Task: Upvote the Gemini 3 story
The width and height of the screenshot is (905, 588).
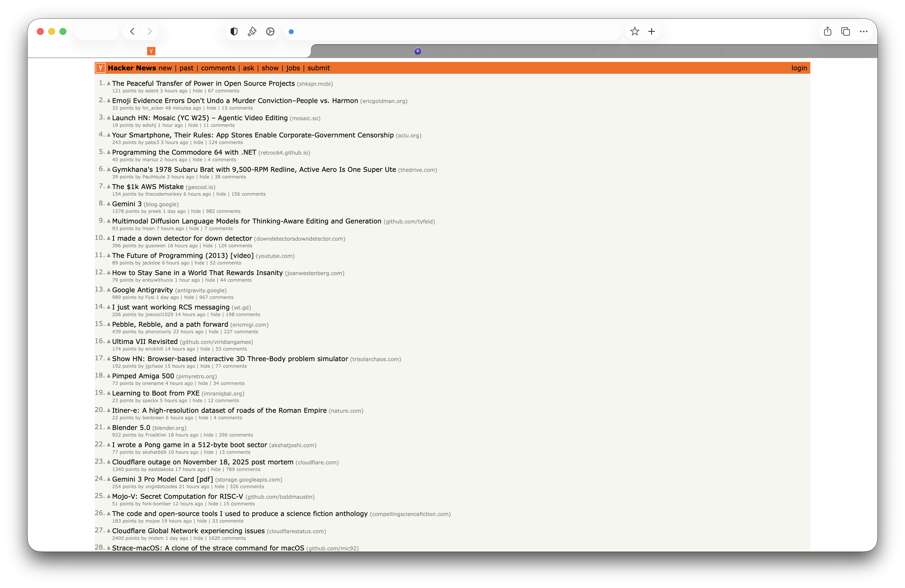Action: (109, 204)
